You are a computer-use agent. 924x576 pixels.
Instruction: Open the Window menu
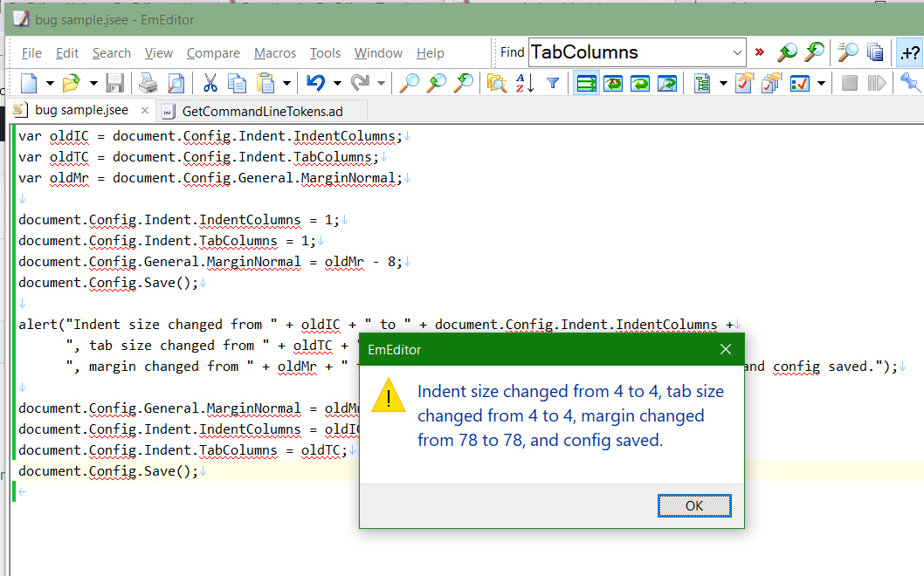click(378, 53)
